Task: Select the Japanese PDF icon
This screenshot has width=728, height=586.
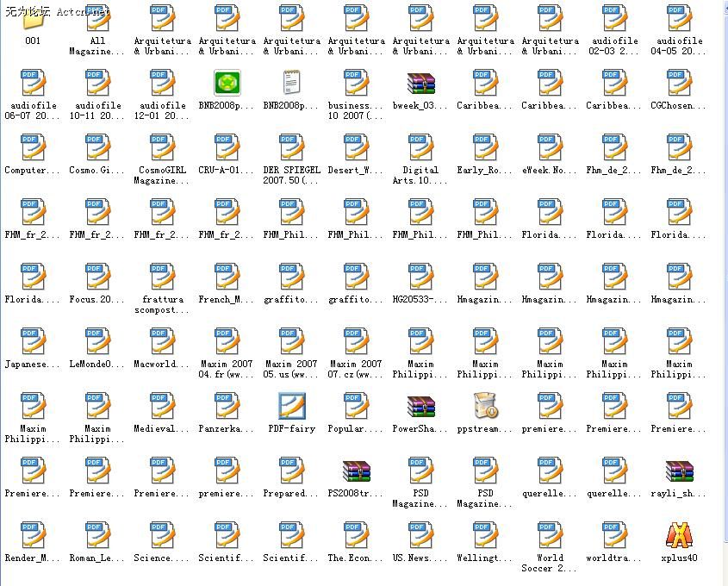Action: (x=33, y=340)
